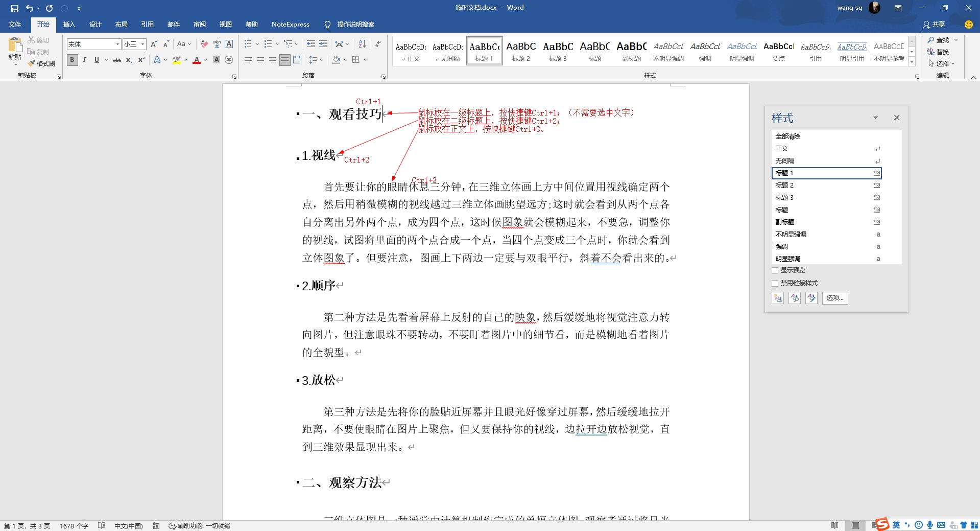Save the document with the floppy disk icon
Image resolution: width=980 pixels, height=531 pixels.
[x=14, y=8]
